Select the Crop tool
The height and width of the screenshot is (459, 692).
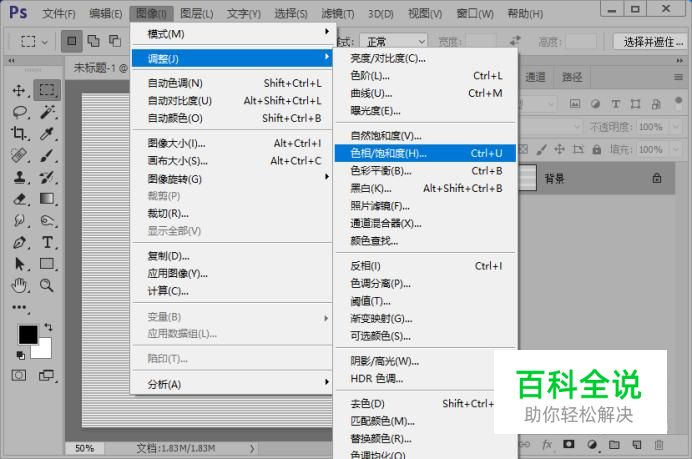coord(19,133)
